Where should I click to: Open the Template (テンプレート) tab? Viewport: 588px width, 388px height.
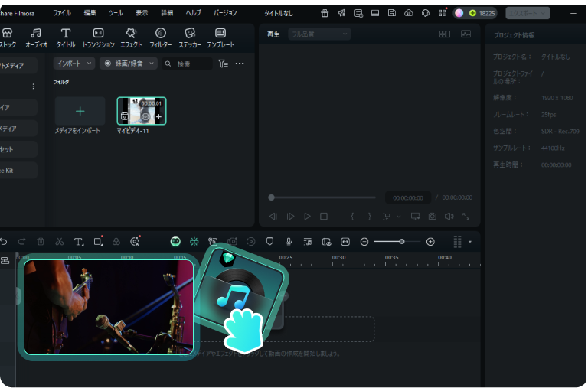coord(220,37)
